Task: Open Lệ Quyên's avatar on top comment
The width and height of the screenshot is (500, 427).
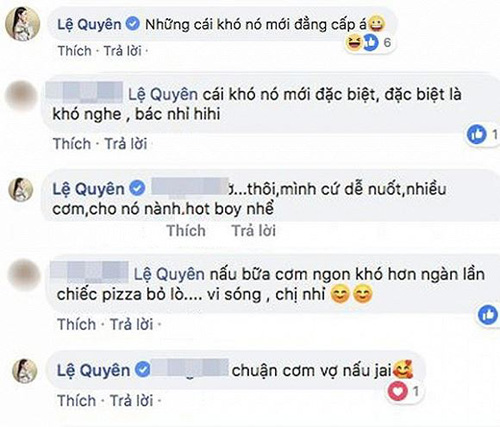Action: point(23,24)
